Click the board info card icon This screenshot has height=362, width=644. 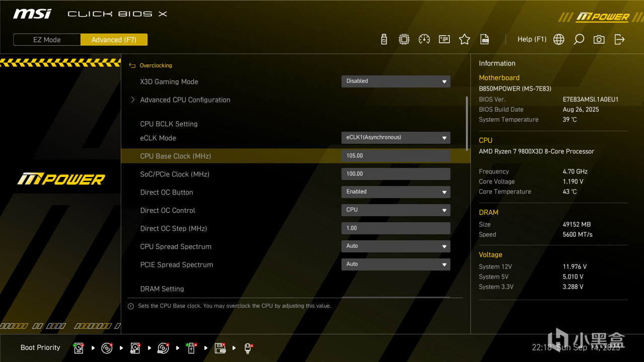click(x=444, y=39)
